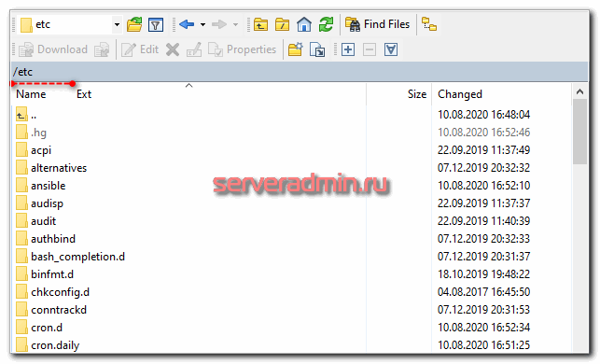Viewport: 600px width, 364px height.
Task: Click the cron.d folder icon
Action: coord(21,328)
